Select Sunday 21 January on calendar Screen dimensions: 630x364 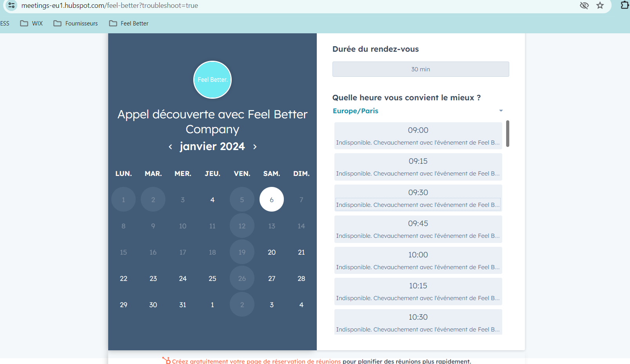301,252
